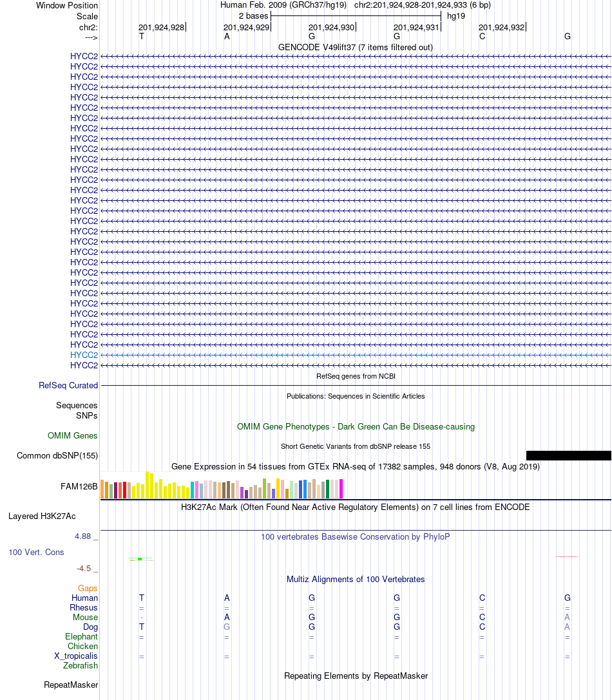Select the light-blue HYCC2 transcript label
Viewport: 612px width, 700px height.
click(x=84, y=355)
